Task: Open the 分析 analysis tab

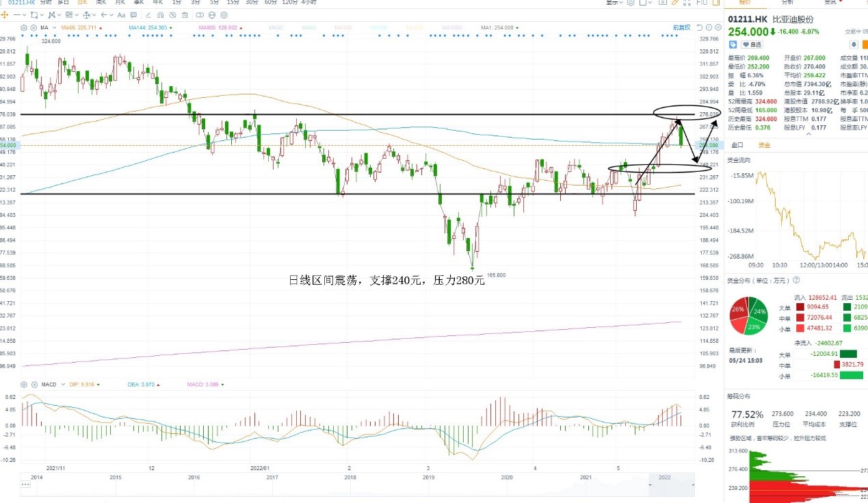Action: tap(787, 3)
